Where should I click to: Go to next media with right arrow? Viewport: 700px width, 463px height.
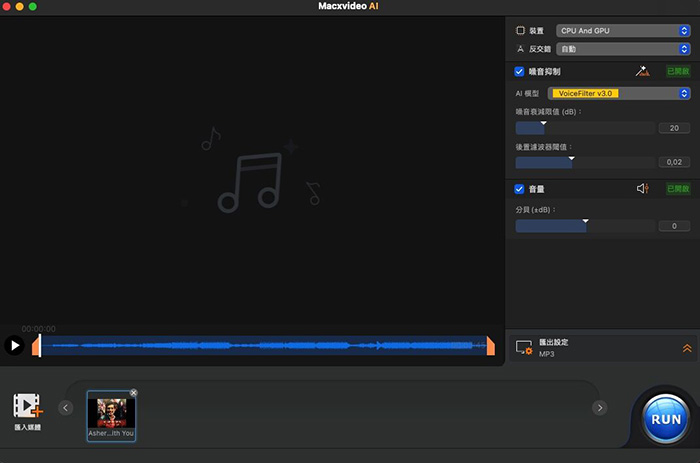pyautogui.click(x=600, y=408)
